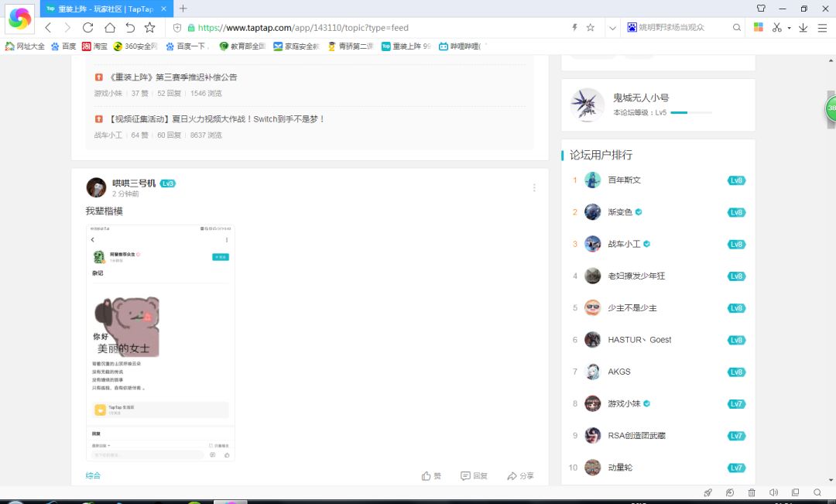The height and width of the screenshot is (504, 836).
Task: Open the 百度 bookmark
Action: tap(63, 46)
